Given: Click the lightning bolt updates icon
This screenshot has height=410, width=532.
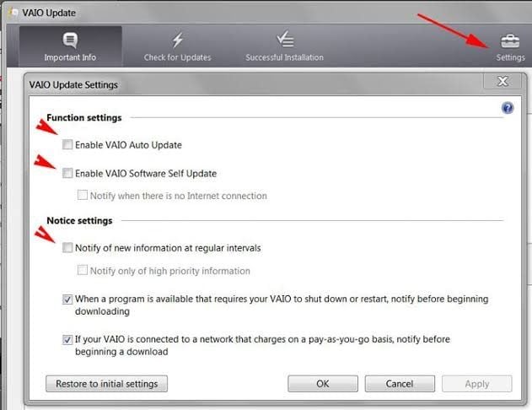Looking at the screenshot, I should coord(177,40).
